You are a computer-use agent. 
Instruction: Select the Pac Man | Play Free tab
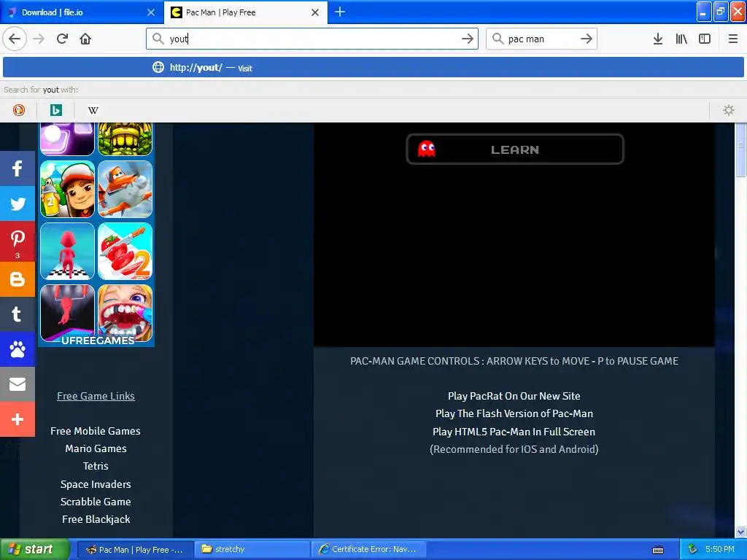click(245, 12)
